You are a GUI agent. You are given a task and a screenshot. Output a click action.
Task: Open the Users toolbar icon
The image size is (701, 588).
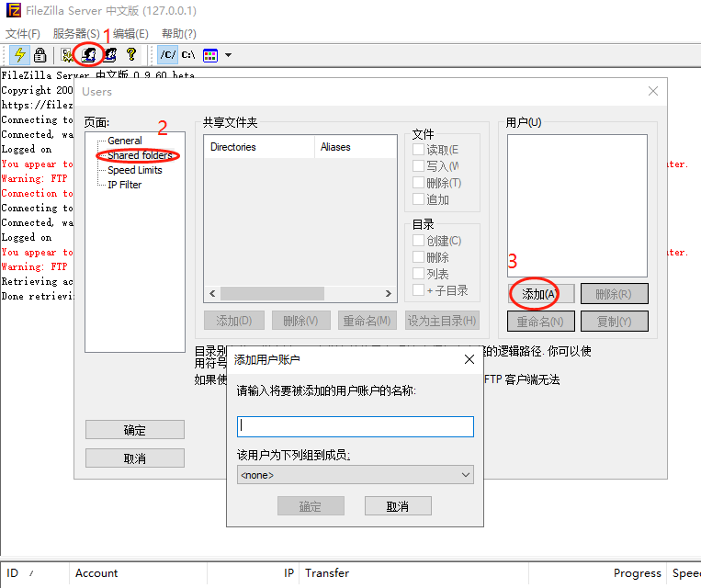(x=89, y=54)
